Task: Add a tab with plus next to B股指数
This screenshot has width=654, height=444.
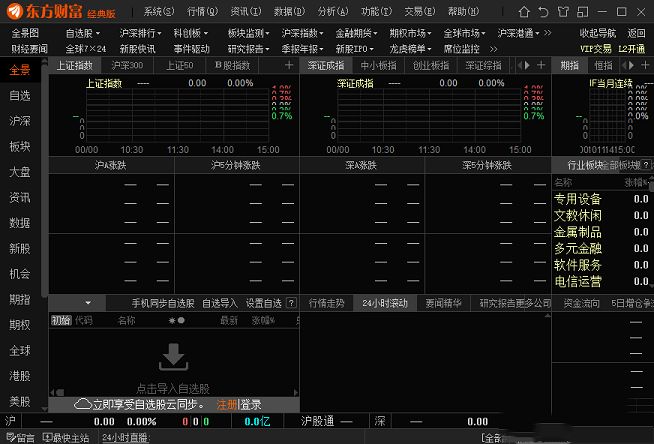Action: tap(289, 65)
